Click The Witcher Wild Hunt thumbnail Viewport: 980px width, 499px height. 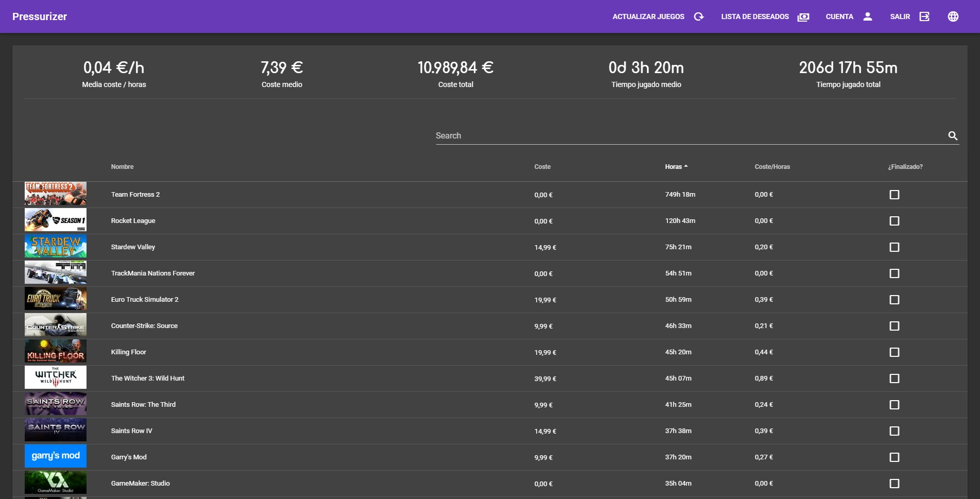click(x=56, y=377)
